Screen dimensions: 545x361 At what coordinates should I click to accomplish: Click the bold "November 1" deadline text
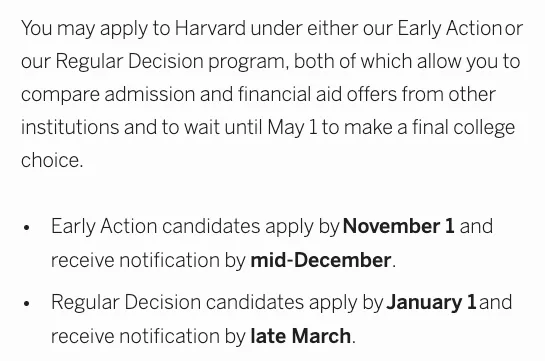click(x=398, y=226)
